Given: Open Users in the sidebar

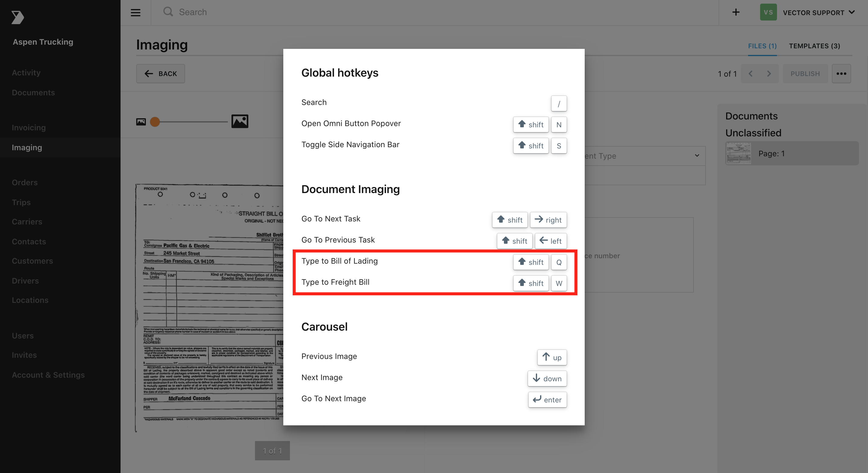Looking at the screenshot, I should click(x=23, y=336).
